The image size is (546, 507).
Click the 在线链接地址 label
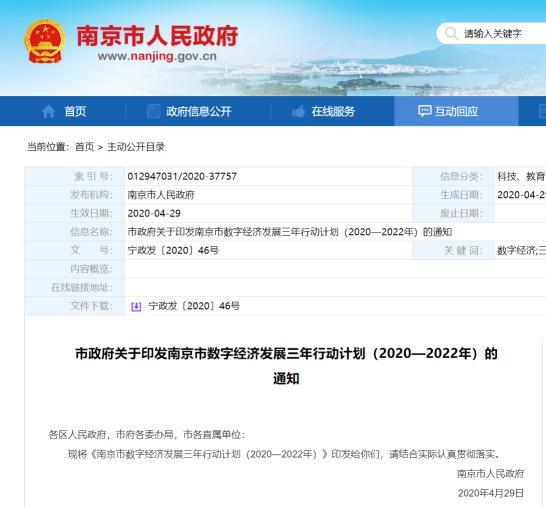point(82,287)
